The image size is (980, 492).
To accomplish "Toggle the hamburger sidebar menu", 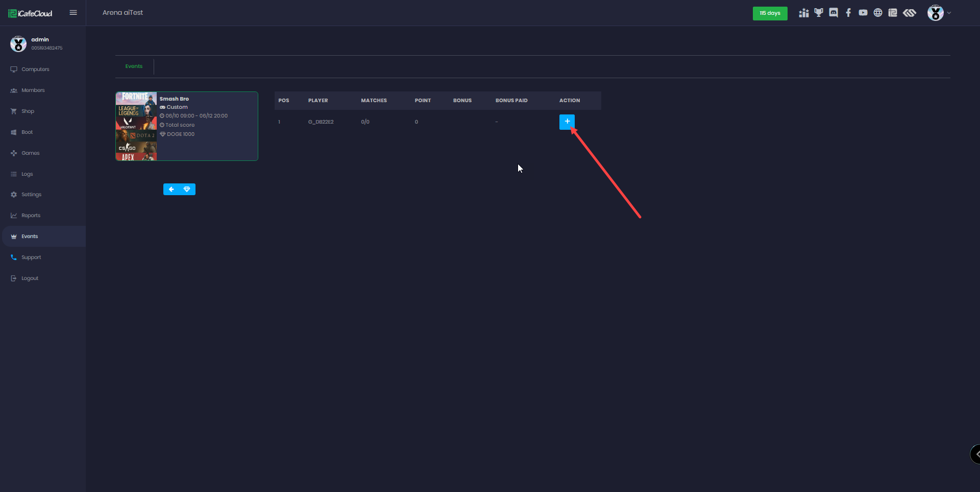I will pyautogui.click(x=73, y=13).
